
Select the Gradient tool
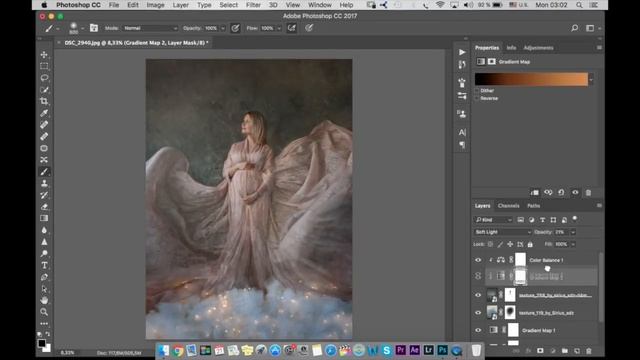click(44, 218)
